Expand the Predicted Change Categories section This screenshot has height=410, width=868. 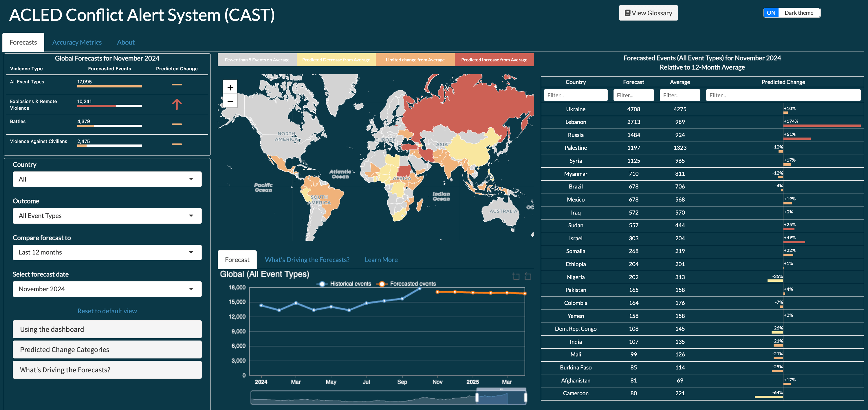[107, 349]
